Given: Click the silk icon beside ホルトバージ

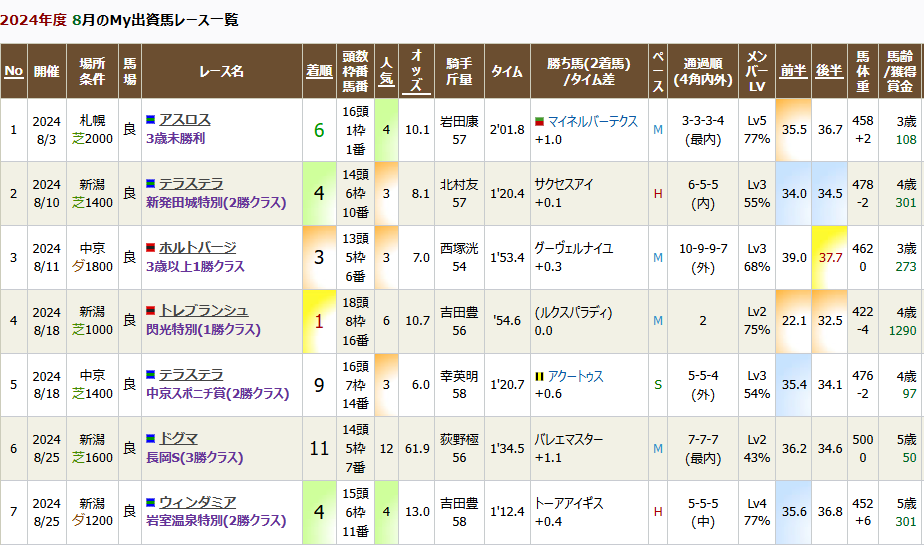Looking at the screenshot, I should pyautogui.click(x=150, y=248).
